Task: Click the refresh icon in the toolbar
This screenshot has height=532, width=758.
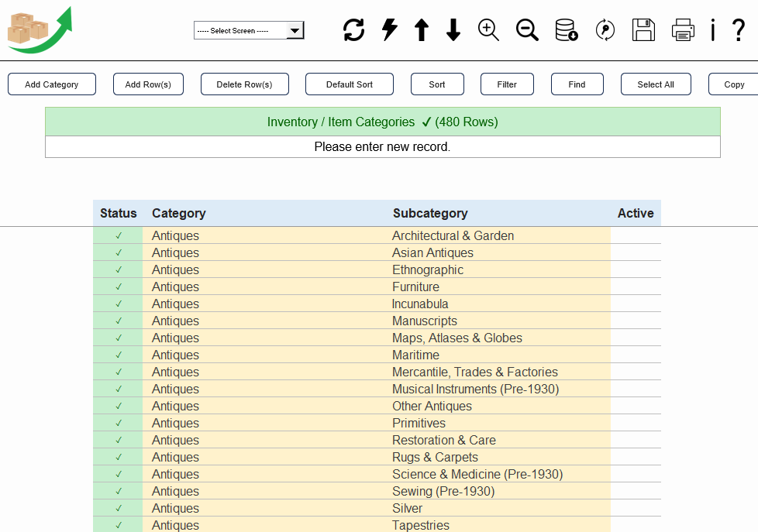Action: point(353,30)
